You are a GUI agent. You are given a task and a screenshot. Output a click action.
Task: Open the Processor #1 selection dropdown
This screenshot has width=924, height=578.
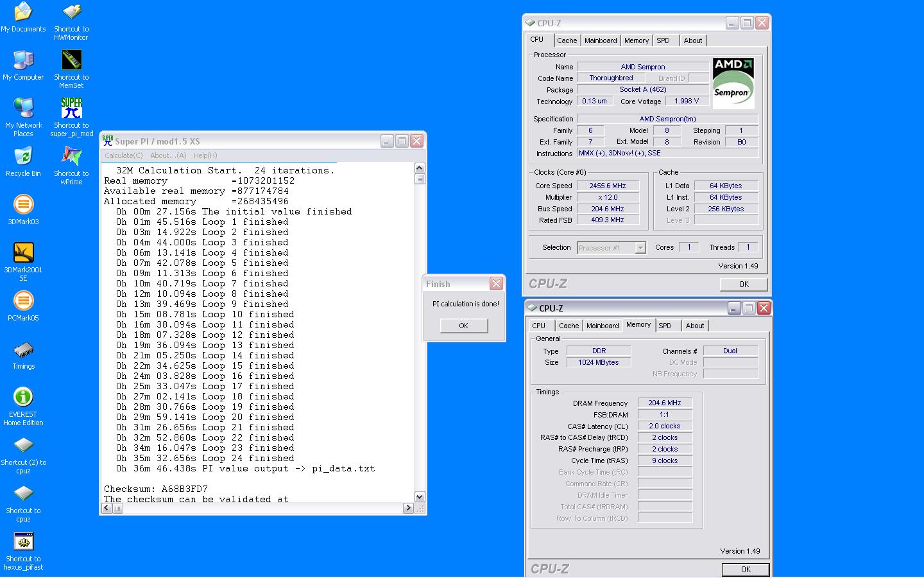click(x=612, y=248)
